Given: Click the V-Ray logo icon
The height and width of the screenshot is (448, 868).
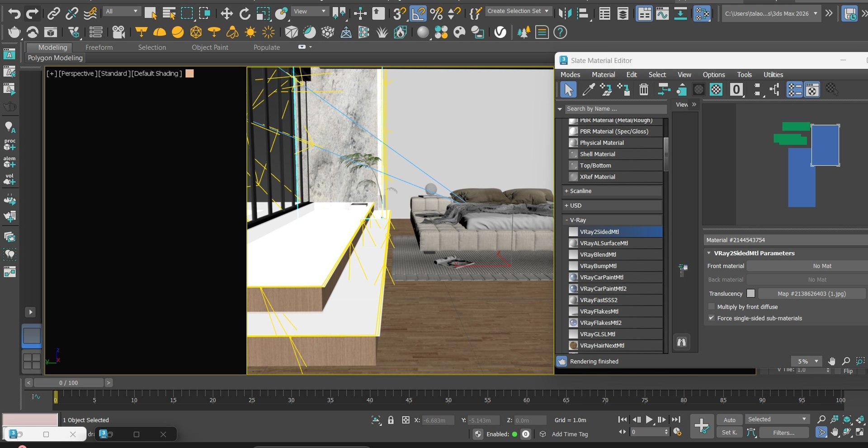Looking at the screenshot, I should 500,32.
